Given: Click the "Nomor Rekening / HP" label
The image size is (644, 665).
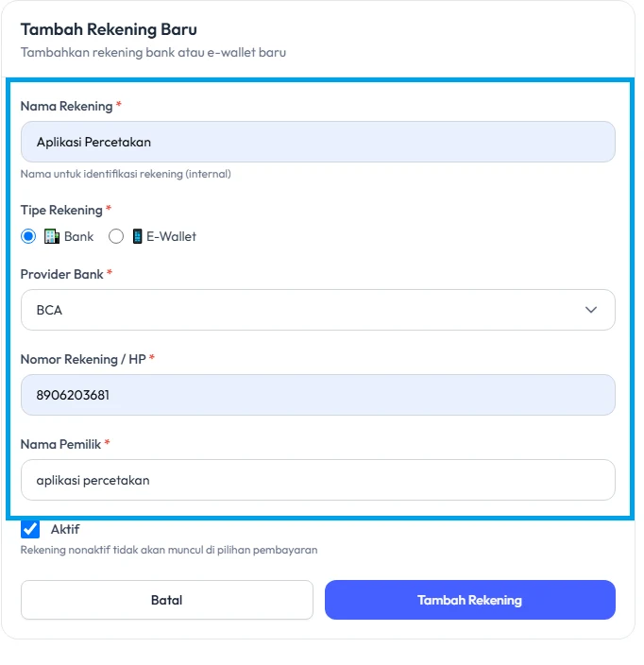Looking at the screenshot, I should click(83, 359).
